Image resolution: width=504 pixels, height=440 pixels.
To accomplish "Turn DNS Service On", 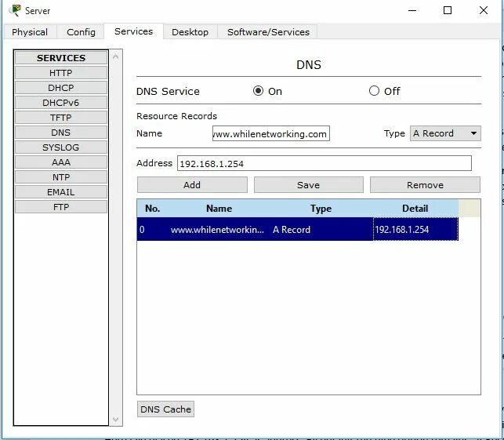I will pyautogui.click(x=258, y=91).
